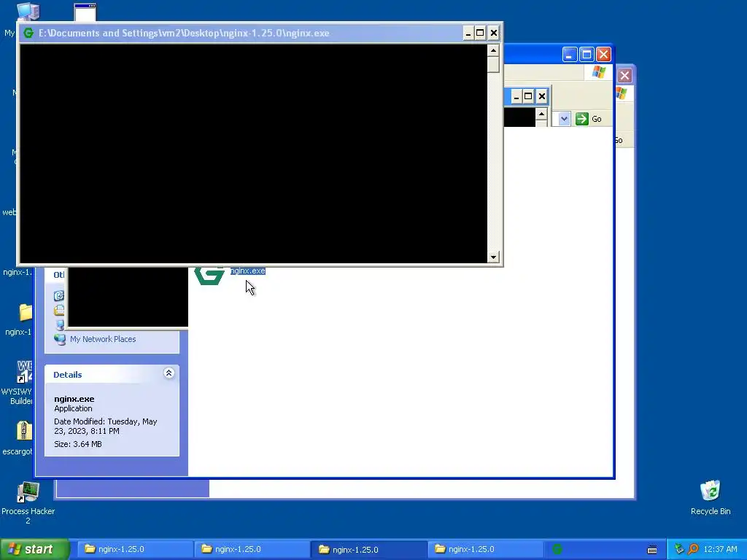This screenshot has width=747, height=560.
Task: Click nginx icon in front console title bar
Action: click(28, 33)
